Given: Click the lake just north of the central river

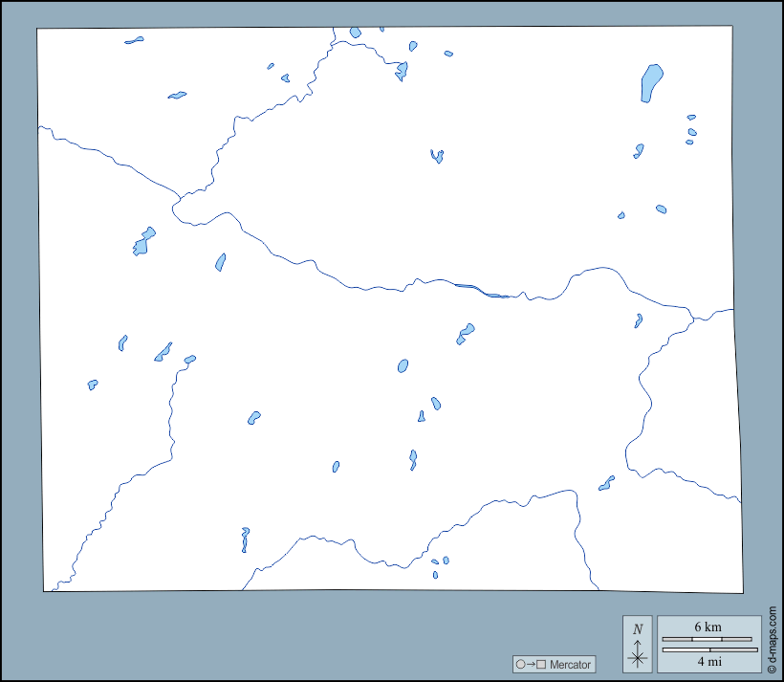Looking at the screenshot, I should point(466,333).
